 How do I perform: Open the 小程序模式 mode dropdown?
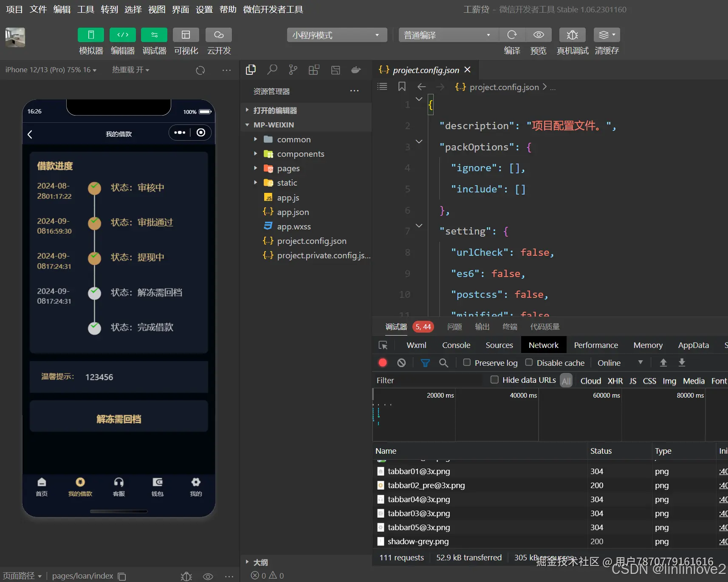coord(336,35)
